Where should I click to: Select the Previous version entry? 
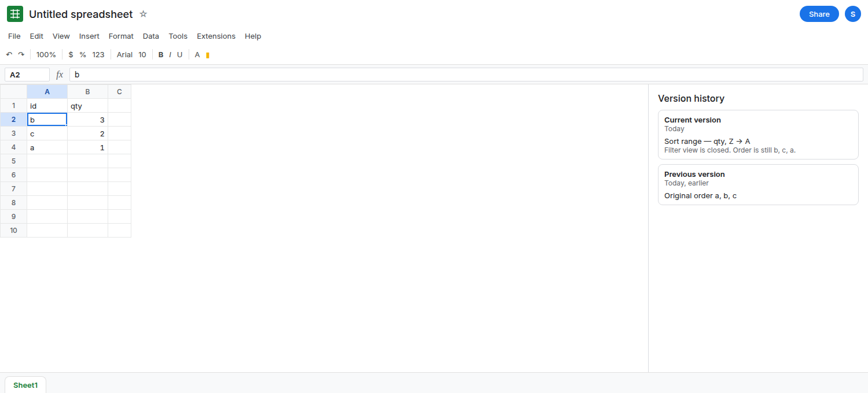[758, 184]
